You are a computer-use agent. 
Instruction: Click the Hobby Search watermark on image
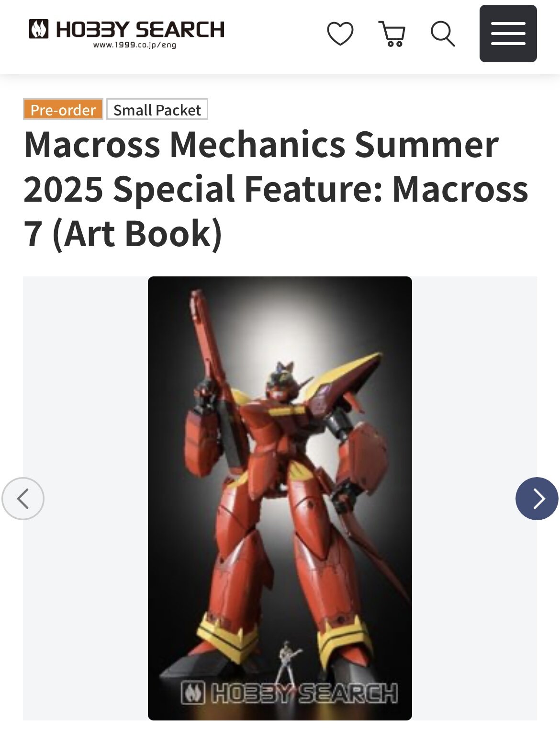(290, 693)
